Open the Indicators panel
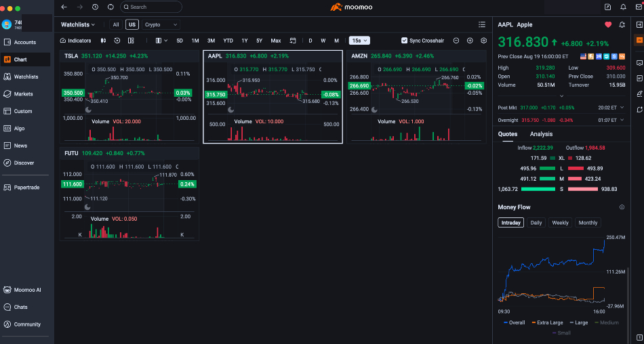The height and width of the screenshot is (344, 644). tap(75, 41)
